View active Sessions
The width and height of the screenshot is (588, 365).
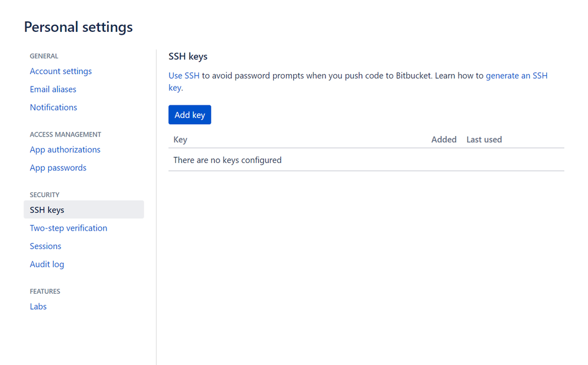click(45, 246)
